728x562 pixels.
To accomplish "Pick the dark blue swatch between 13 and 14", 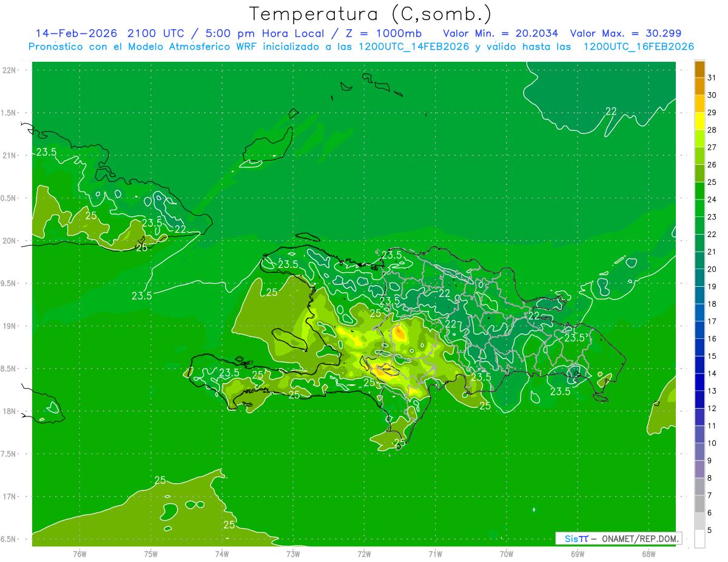I will (x=699, y=383).
